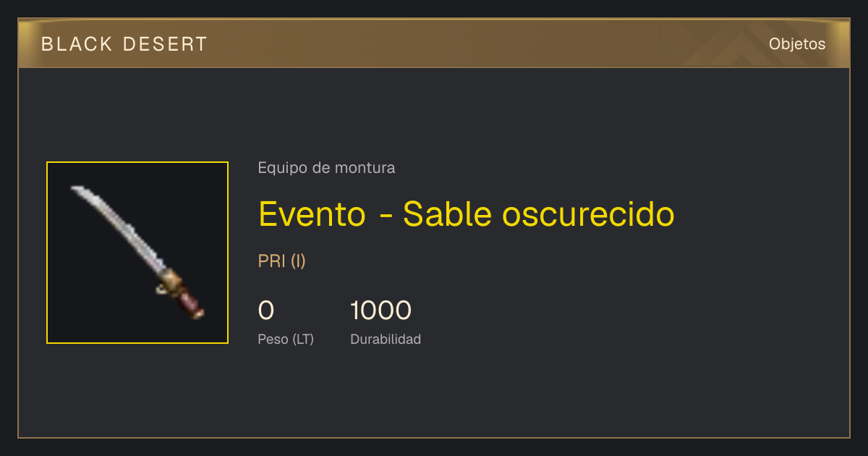Click the Durabilidad label
The image size is (868, 456).
(x=386, y=339)
